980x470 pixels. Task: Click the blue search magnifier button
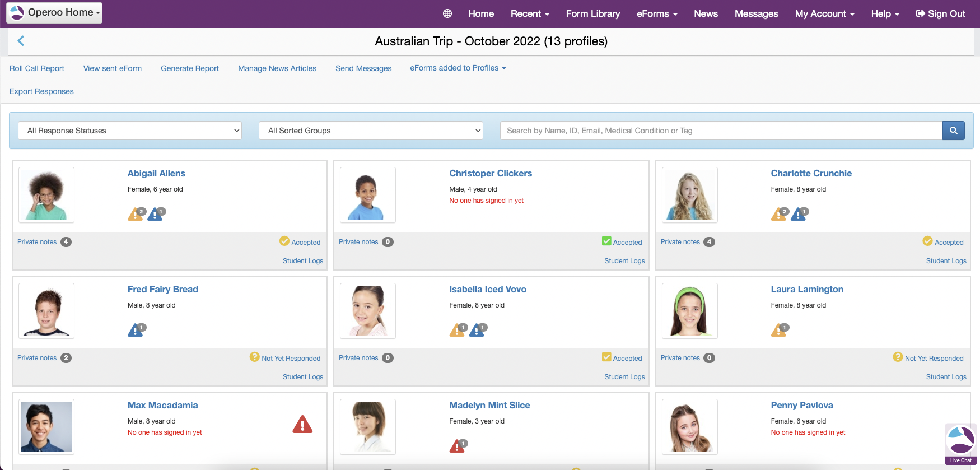[953, 131]
